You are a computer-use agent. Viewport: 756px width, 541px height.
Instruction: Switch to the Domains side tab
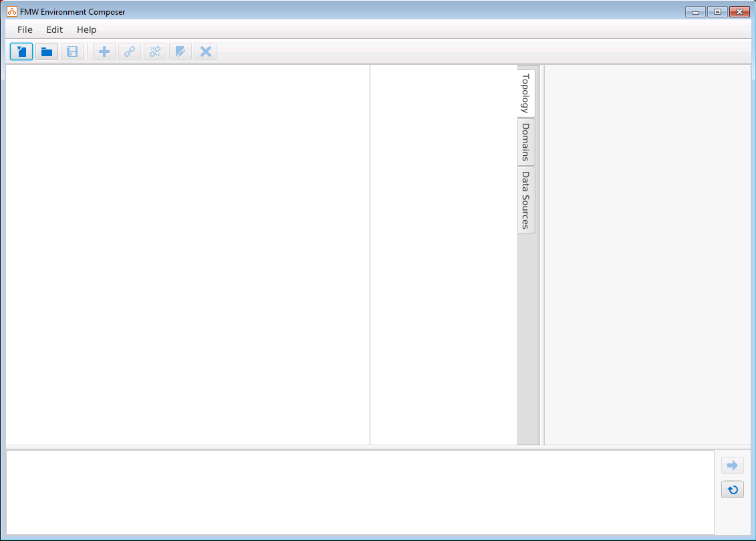526,142
